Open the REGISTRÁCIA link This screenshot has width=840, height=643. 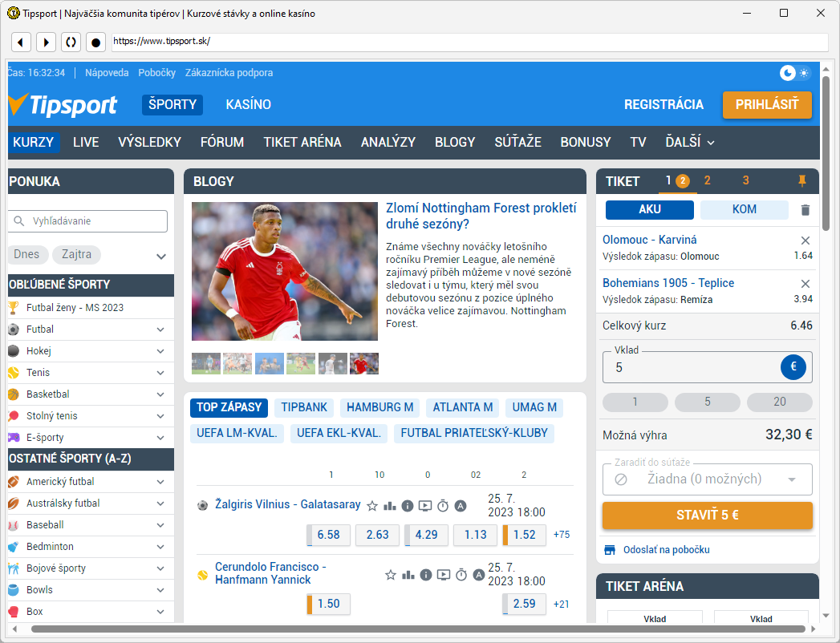click(663, 104)
